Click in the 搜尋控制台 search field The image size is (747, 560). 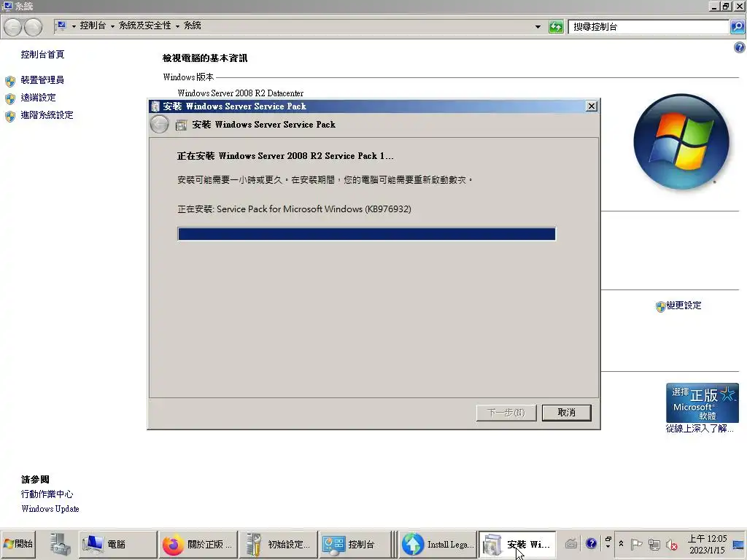tap(649, 27)
